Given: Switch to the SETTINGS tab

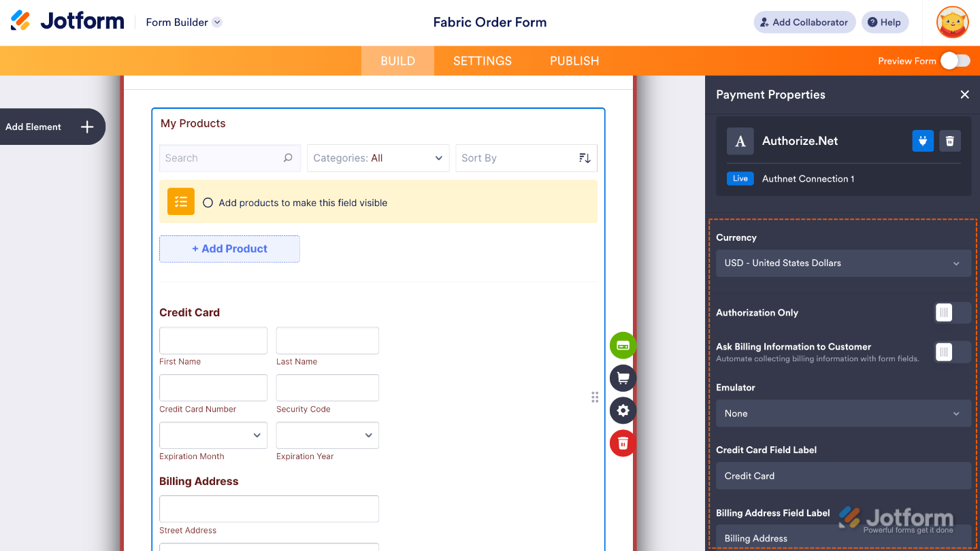Looking at the screenshot, I should pyautogui.click(x=482, y=61).
